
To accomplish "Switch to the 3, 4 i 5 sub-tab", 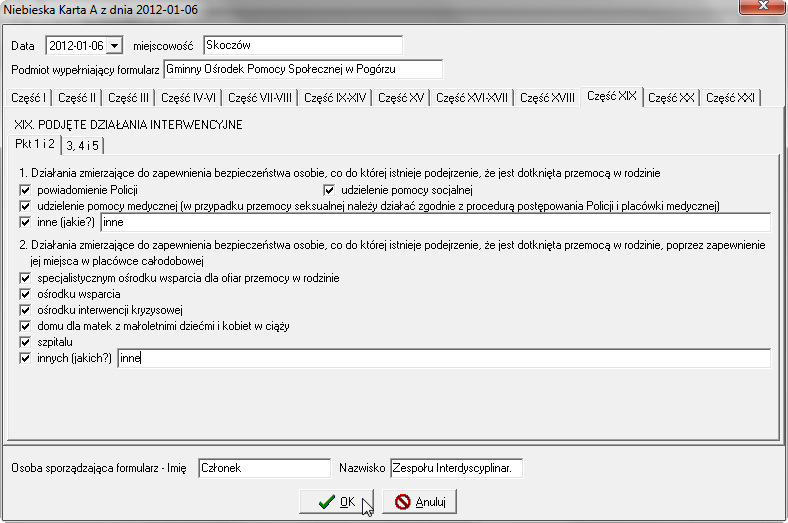I will 82,146.
